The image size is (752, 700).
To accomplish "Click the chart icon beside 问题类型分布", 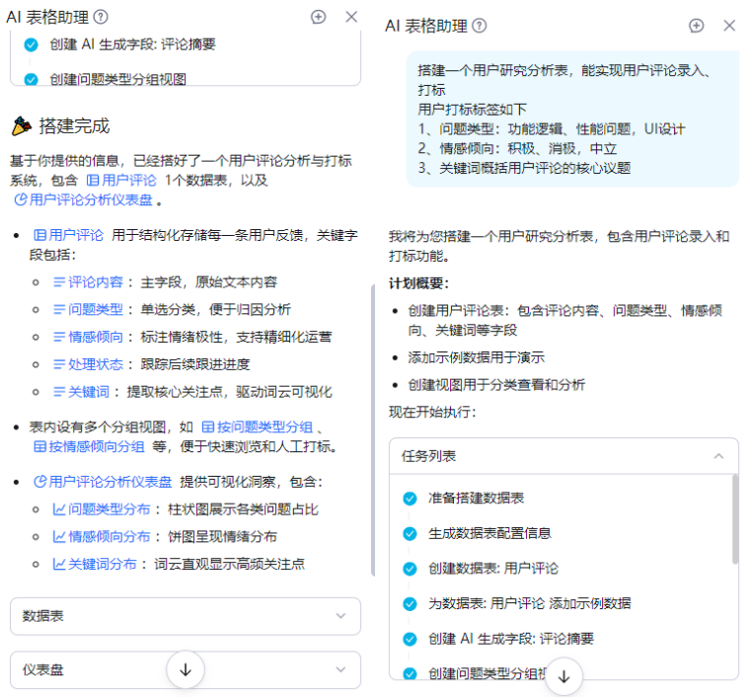I will 58,509.
